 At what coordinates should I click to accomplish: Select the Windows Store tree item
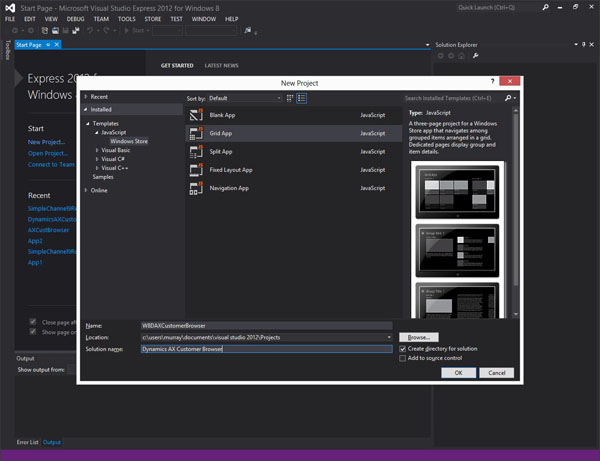[129, 141]
